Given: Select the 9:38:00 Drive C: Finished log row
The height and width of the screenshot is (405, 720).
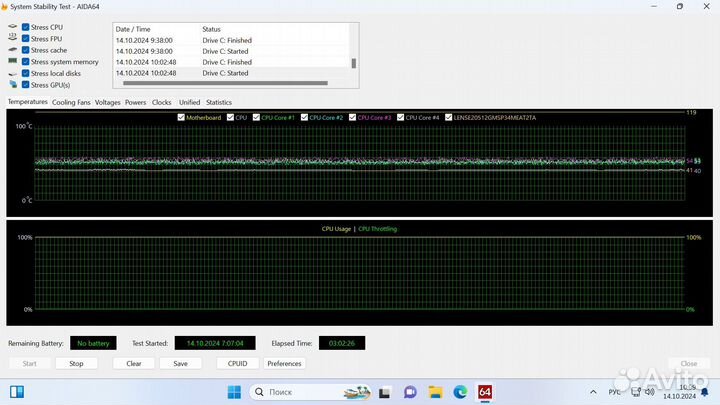Looking at the screenshot, I should tap(231, 40).
